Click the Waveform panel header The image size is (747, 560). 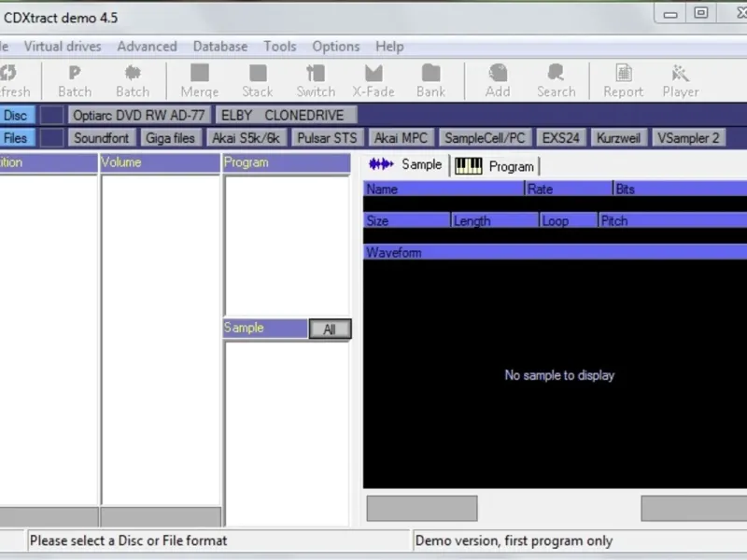(x=555, y=252)
